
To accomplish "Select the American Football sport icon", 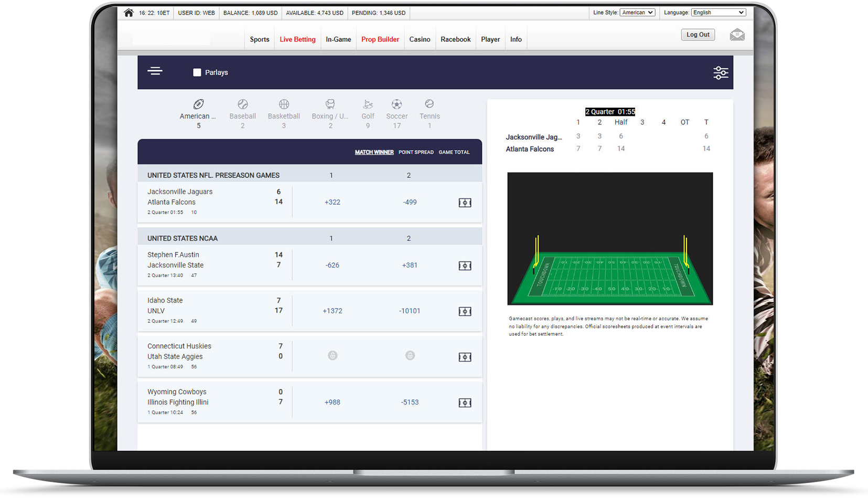I will click(x=198, y=104).
